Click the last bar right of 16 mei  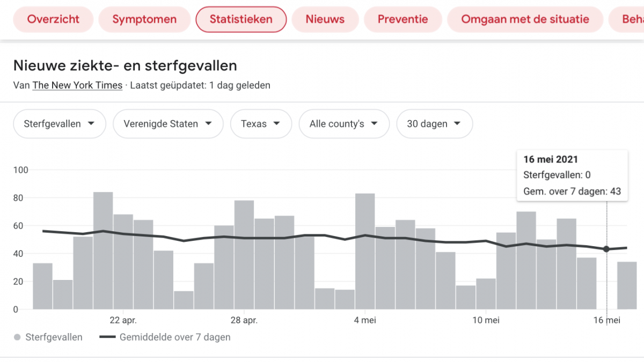627,285
